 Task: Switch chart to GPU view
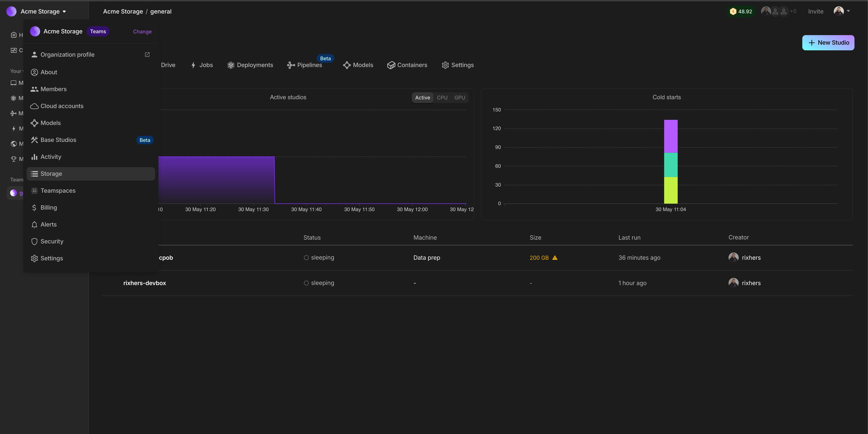pos(460,98)
